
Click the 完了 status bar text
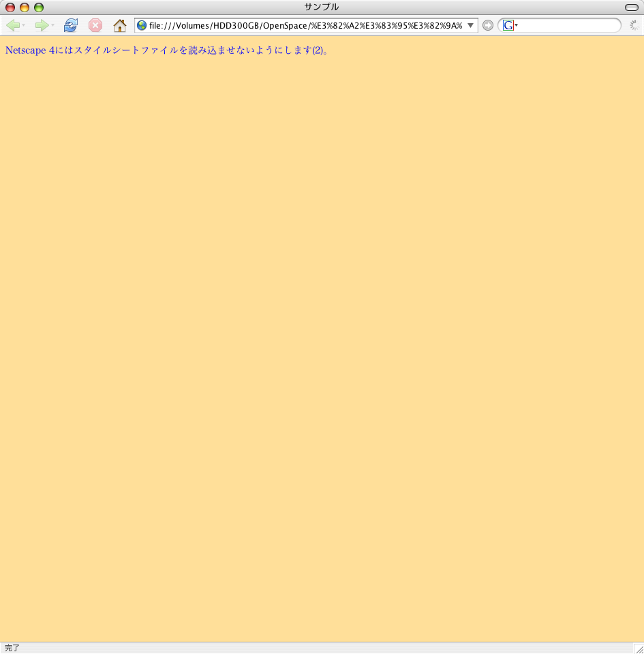[x=12, y=648]
